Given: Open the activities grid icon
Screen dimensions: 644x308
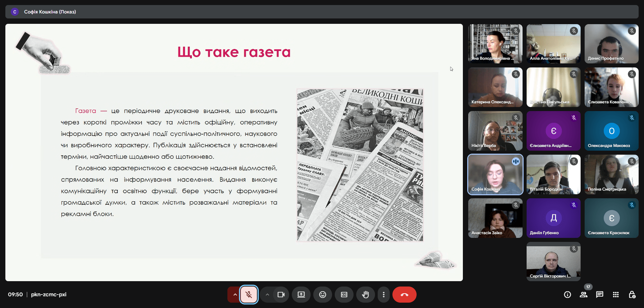Looking at the screenshot, I should coord(615,295).
